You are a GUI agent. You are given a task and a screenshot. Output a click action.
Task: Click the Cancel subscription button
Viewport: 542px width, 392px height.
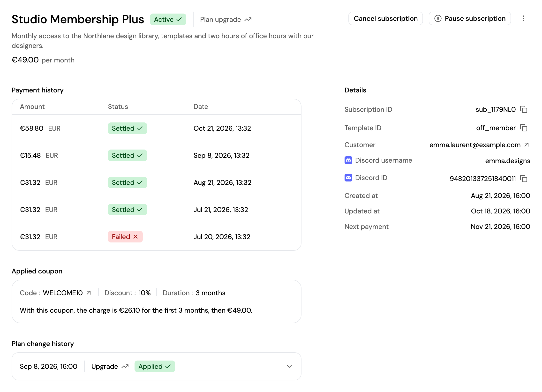(x=386, y=19)
